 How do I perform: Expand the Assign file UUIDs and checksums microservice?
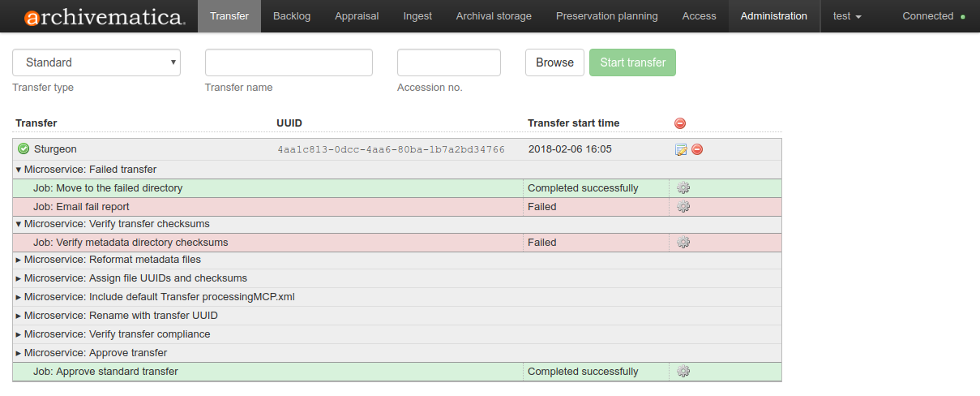coord(19,278)
